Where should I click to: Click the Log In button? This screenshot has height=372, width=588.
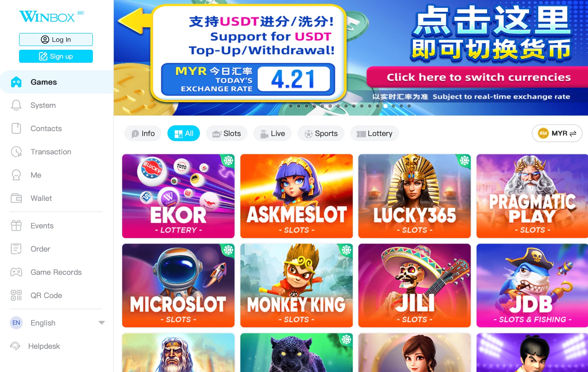pos(56,40)
